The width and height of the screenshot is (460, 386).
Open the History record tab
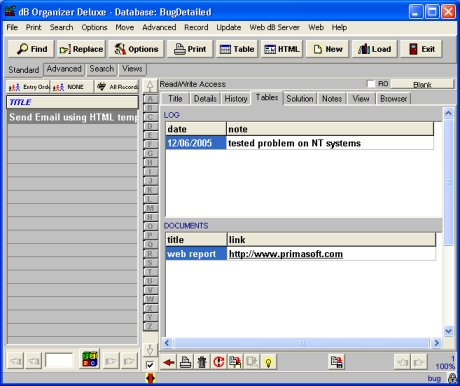(236, 99)
